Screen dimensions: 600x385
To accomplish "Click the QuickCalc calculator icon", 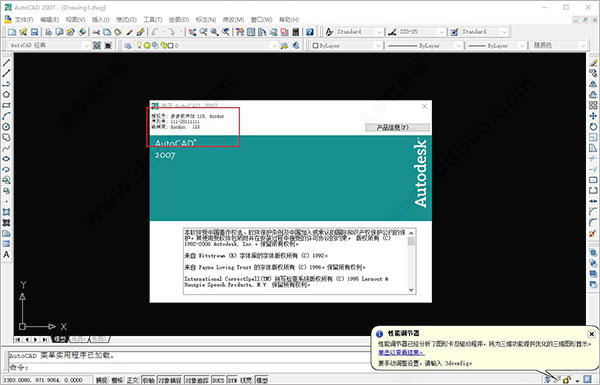I will point(295,32).
